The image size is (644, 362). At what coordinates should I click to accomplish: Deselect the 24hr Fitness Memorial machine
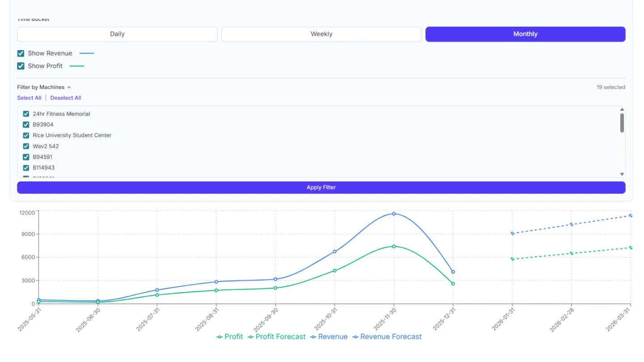(x=26, y=114)
